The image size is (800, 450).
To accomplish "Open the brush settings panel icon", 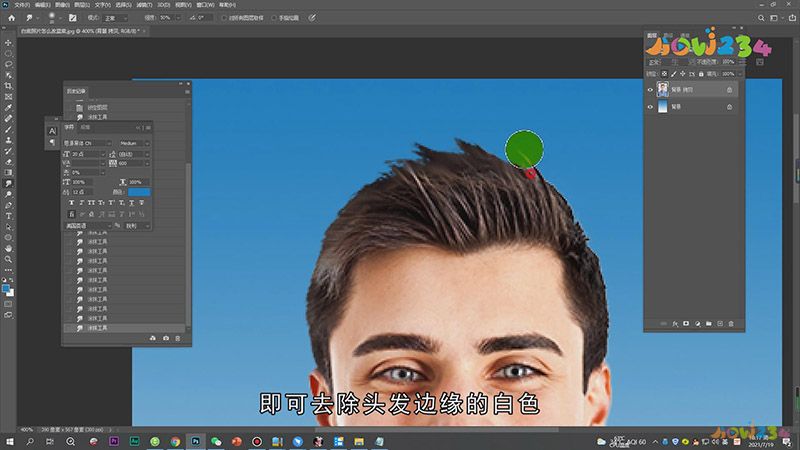I will (72, 18).
